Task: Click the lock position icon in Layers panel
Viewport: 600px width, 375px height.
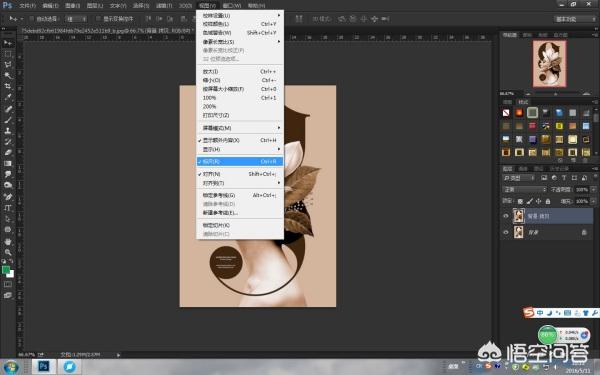Action: click(538, 201)
